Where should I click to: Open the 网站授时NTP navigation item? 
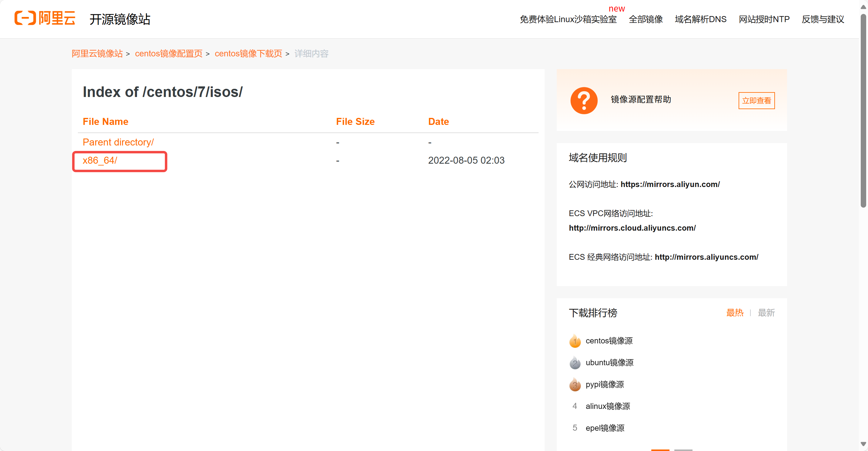click(764, 19)
